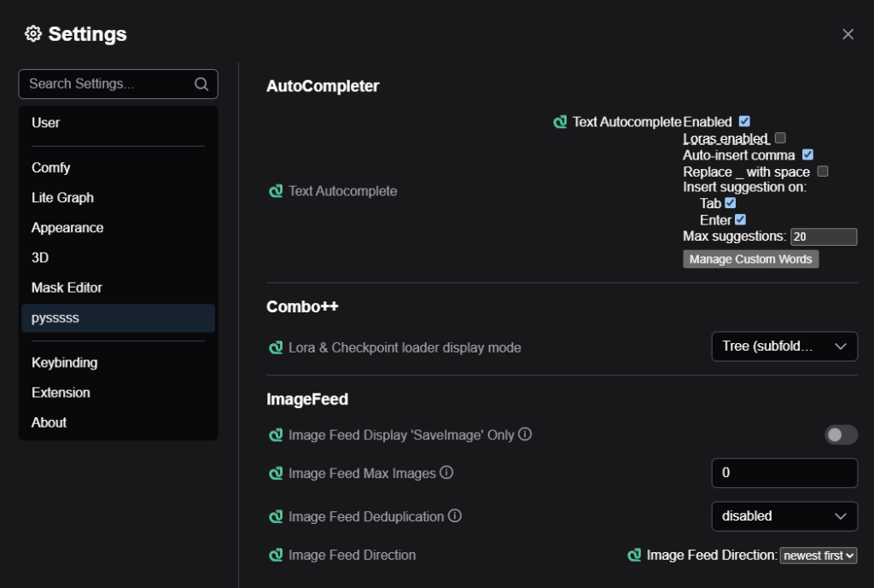Click the search magnifier icon
Screen dimensions: 874x588
coord(201,84)
